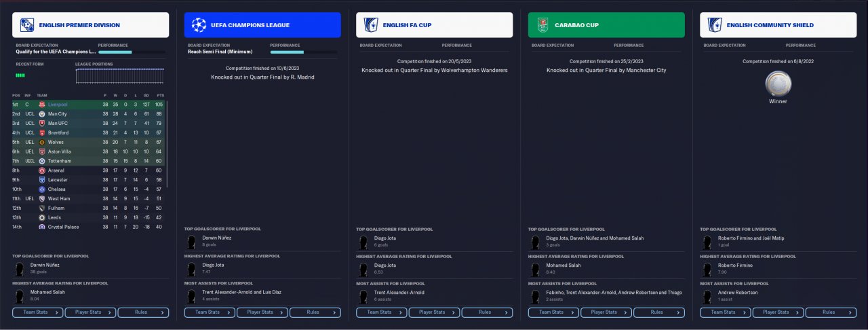Click the POS column header
This screenshot has width=868, height=330.
(x=16, y=95)
